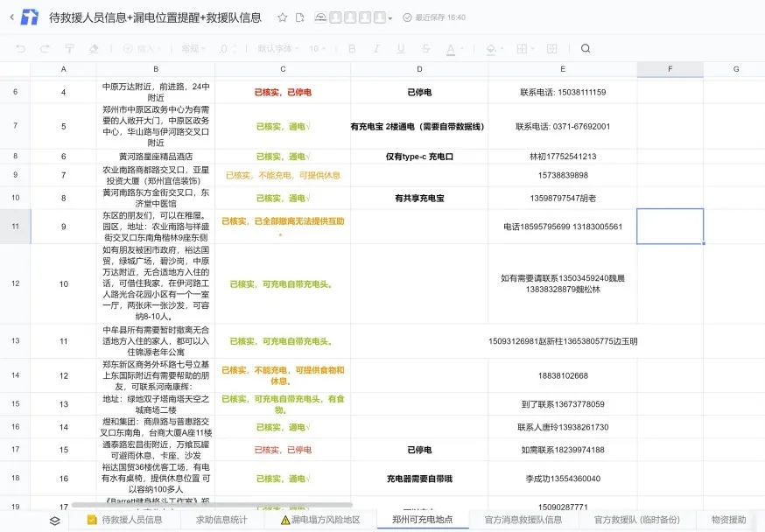Click the document title text
The width and height of the screenshot is (765, 532).
(x=155, y=17)
